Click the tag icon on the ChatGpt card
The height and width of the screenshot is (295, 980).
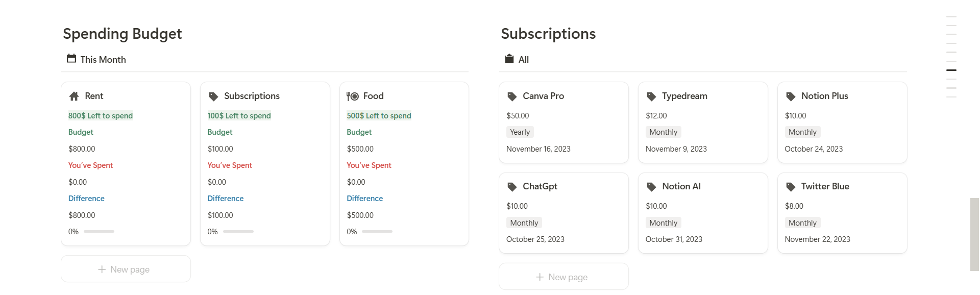512,186
